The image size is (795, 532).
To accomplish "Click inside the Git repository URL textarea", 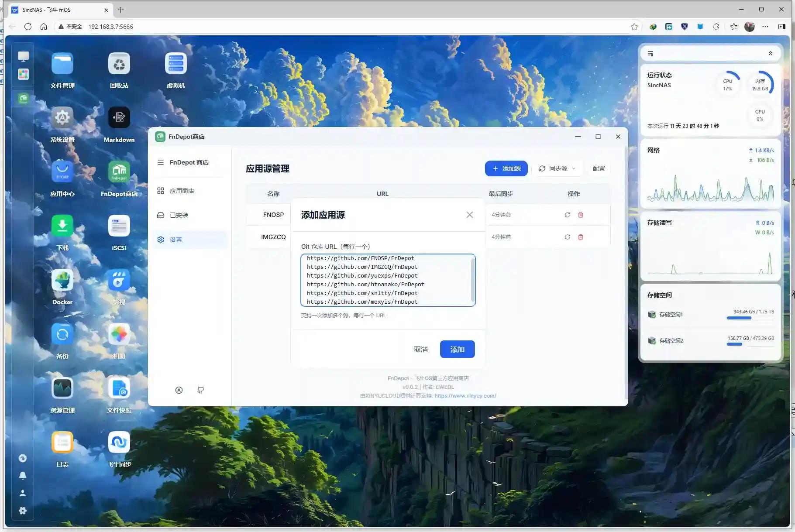I will click(388, 279).
